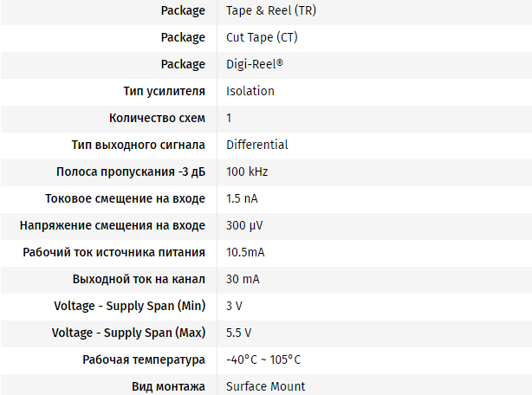Select the 1.5 nA bias current value

click(x=242, y=198)
